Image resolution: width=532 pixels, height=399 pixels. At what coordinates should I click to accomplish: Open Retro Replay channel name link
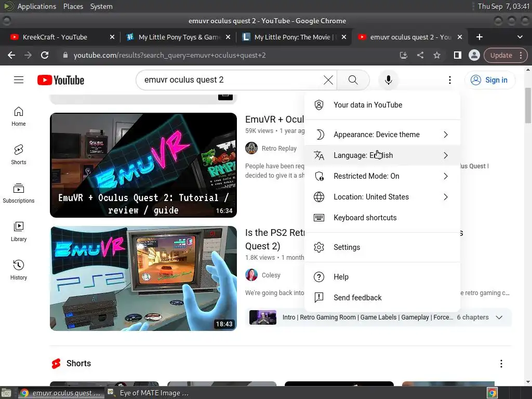pos(279,148)
